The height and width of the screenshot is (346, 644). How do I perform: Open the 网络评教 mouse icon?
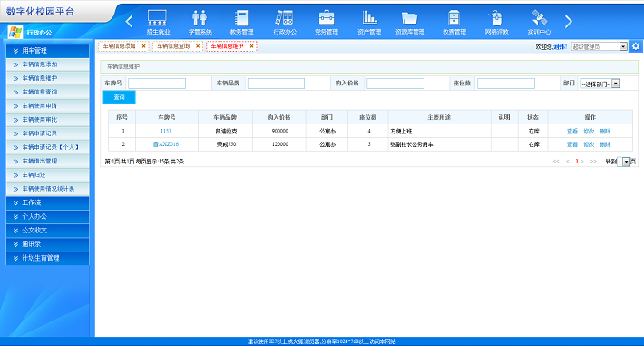496,18
